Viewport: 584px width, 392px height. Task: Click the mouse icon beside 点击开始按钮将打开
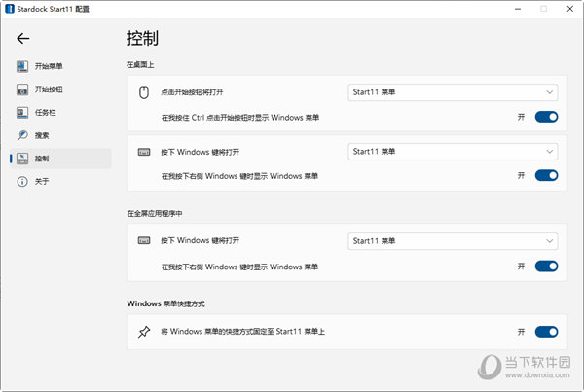pyautogui.click(x=144, y=92)
